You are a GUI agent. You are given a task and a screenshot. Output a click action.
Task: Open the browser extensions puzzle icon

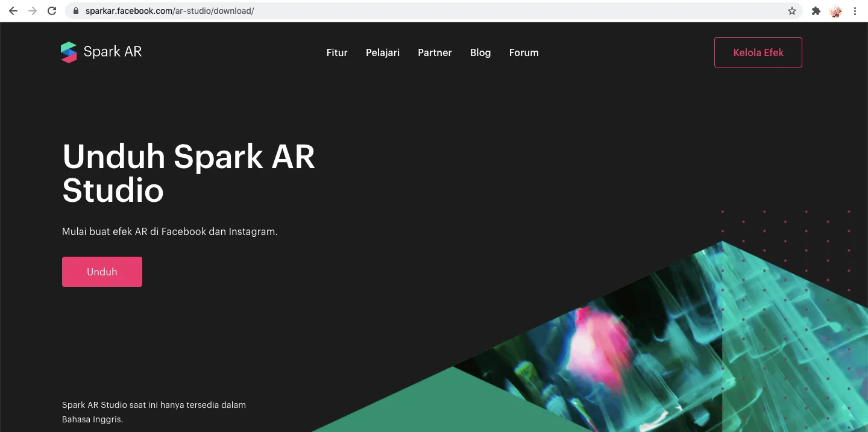[x=816, y=11]
